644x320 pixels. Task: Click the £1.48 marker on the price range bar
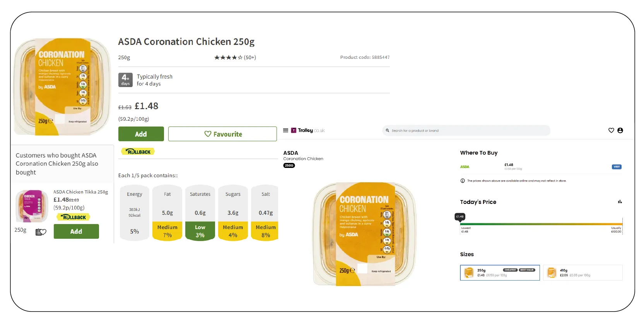point(460,217)
